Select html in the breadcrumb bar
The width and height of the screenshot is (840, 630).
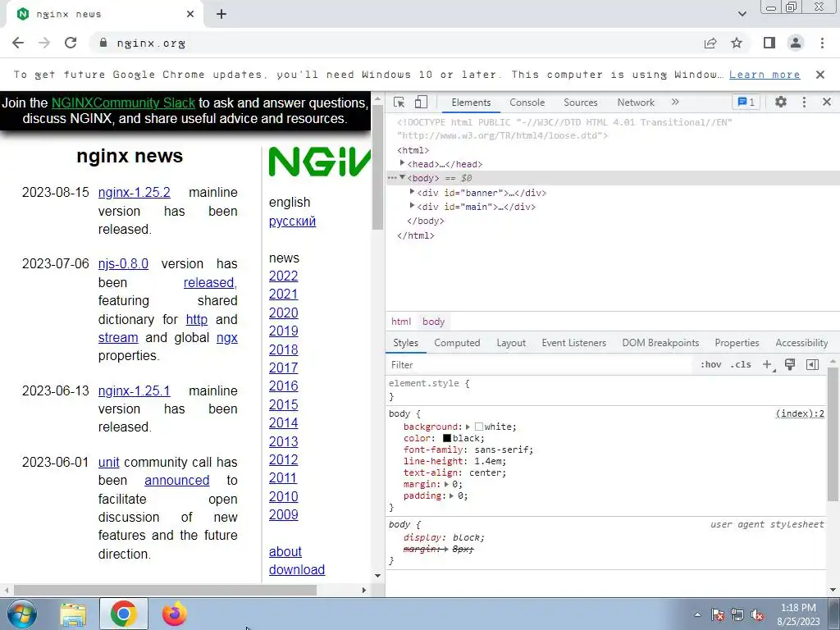(x=400, y=322)
